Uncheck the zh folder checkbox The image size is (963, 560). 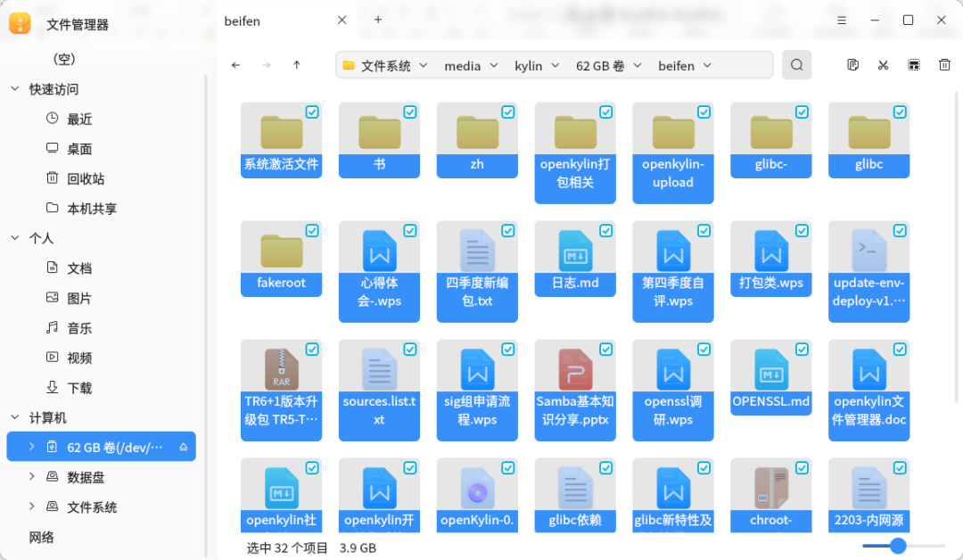[x=508, y=111]
